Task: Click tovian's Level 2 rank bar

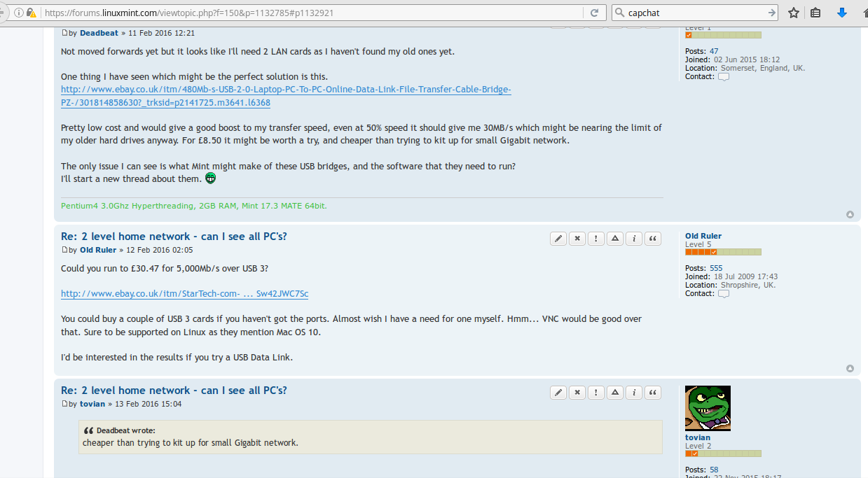Action: coord(723,454)
